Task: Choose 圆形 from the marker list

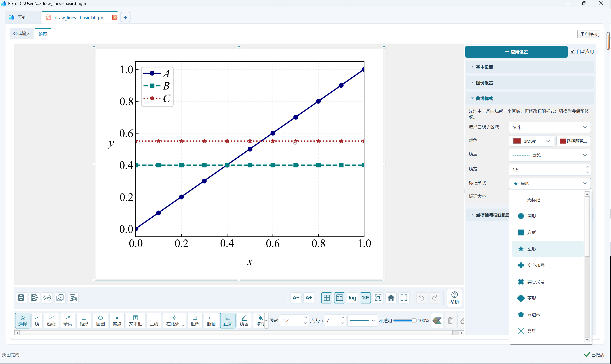Action: [x=547, y=216]
